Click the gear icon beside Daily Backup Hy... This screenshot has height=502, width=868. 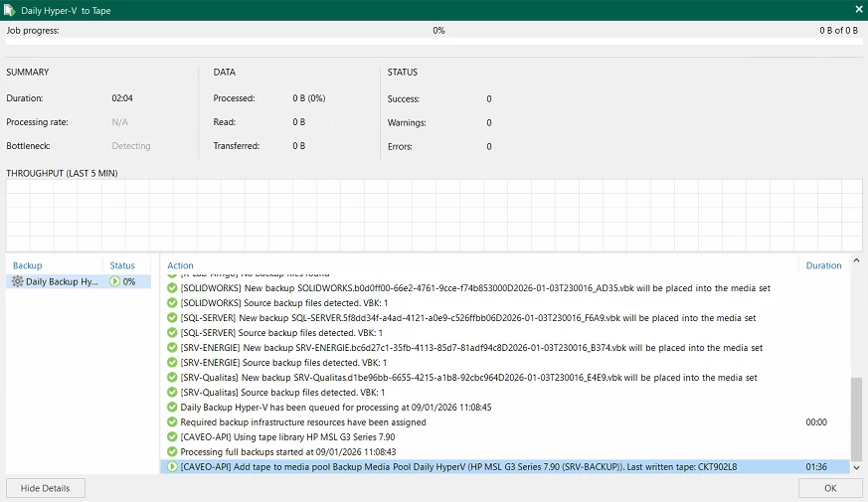17,281
